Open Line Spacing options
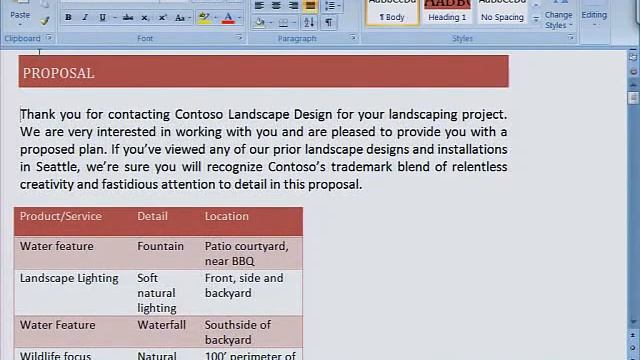This screenshot has width=640, height=360. pyautogui.click(x=332, y=5)
